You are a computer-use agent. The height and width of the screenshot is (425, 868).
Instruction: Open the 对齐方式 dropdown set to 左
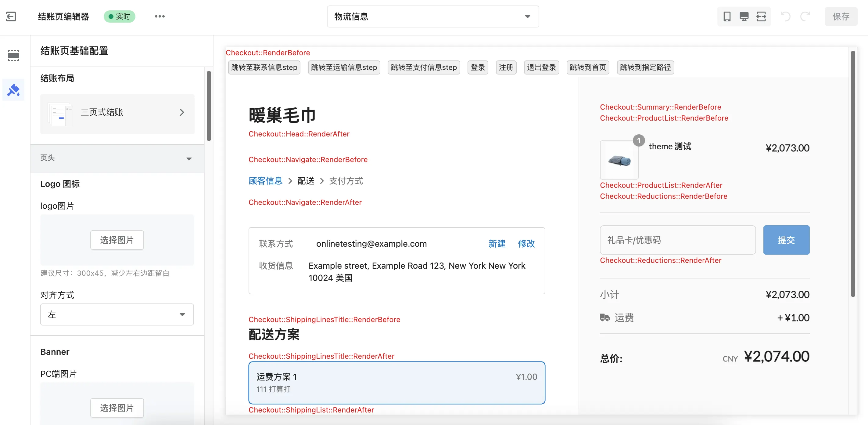click(117, 314)
